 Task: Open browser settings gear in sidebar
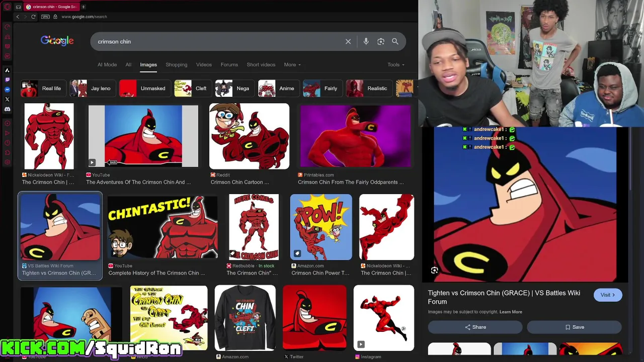coord(7,162)
